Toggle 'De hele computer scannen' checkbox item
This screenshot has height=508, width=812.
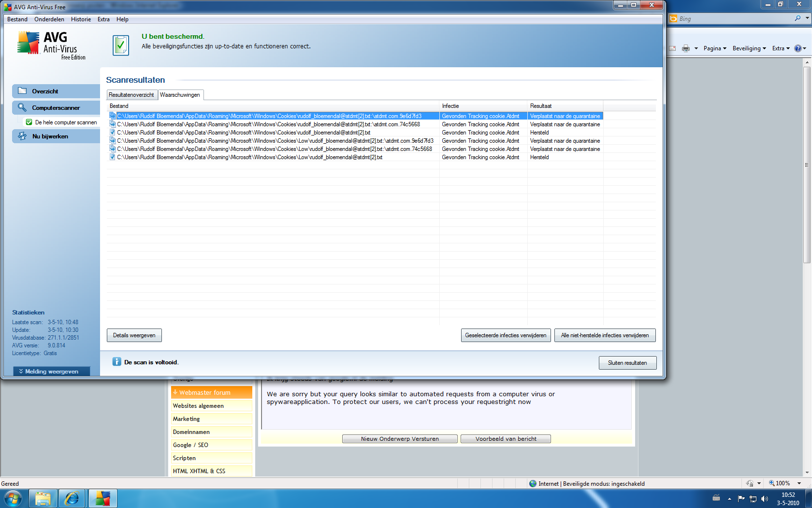coord(29,122)
